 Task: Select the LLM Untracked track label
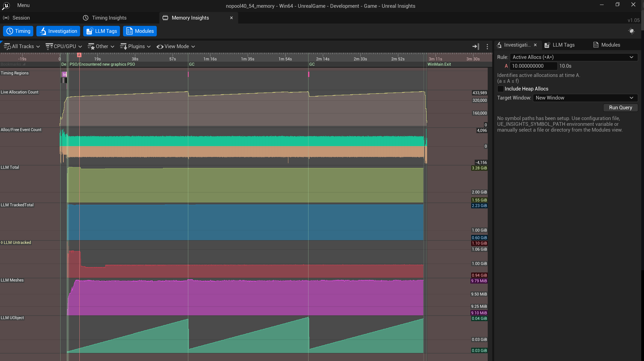tap(16, 242)
